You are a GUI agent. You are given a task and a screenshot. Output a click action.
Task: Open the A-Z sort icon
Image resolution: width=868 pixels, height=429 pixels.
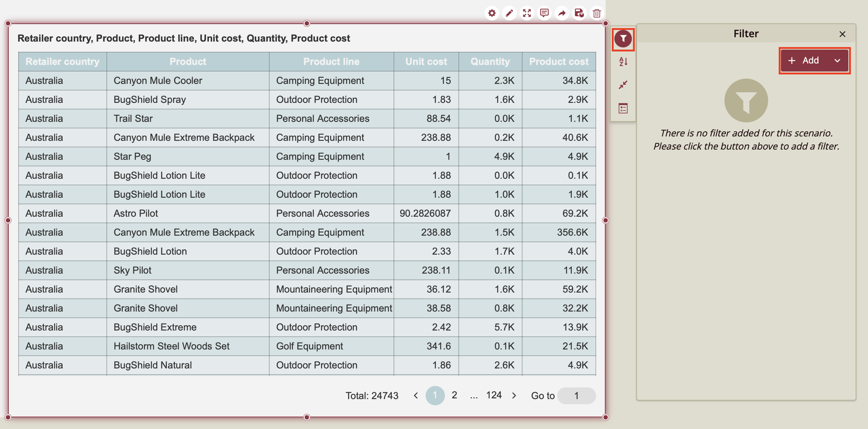[623, 62]
